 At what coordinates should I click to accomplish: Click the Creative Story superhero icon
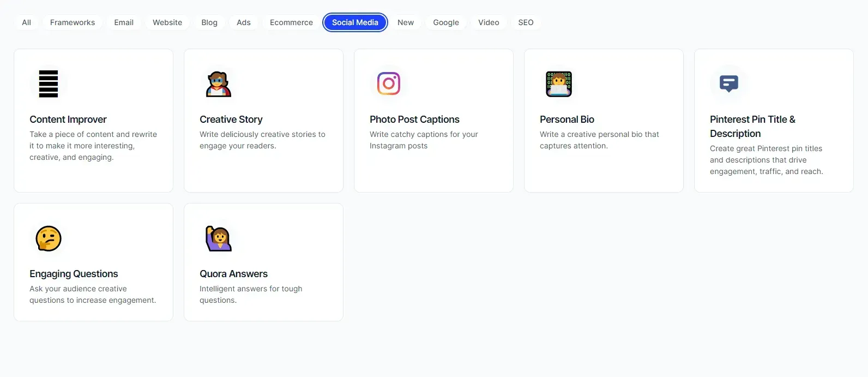[219, 84]
